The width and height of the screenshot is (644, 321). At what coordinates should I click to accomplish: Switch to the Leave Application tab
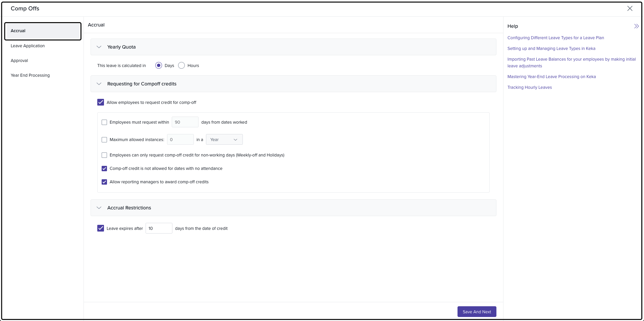pyautogui.click(x=28, y=46)
